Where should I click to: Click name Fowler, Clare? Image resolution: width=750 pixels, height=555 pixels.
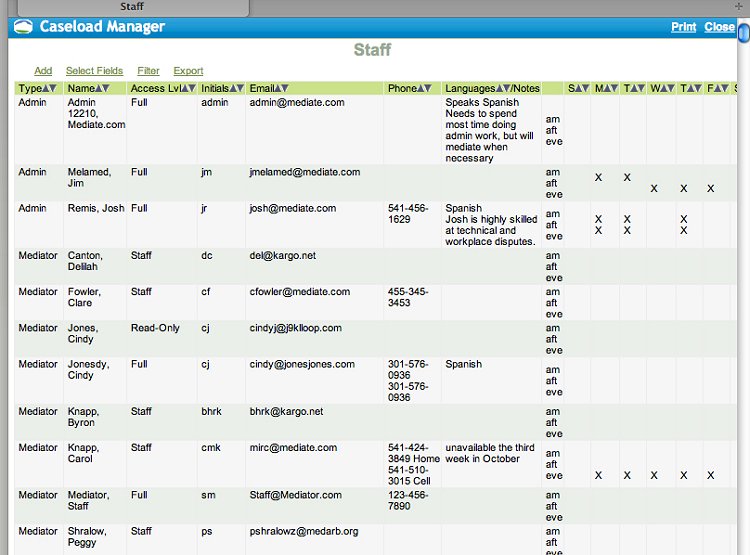tap(84, 297)
